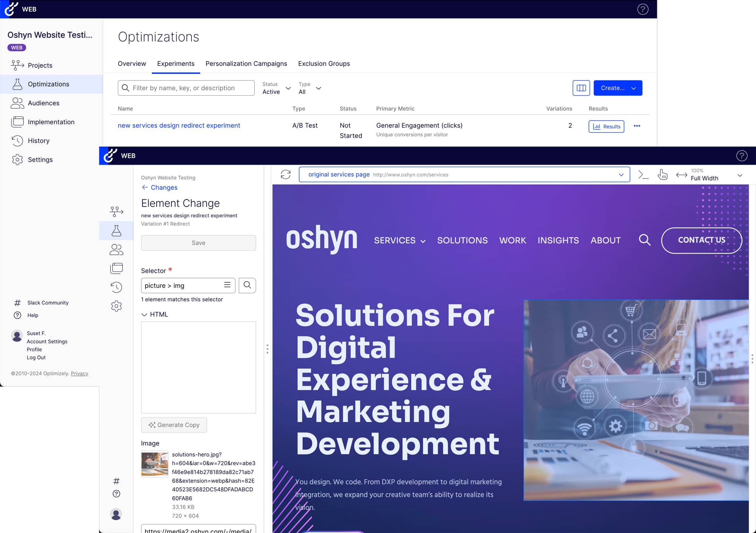Open the Status Active dropdown
This screenshot has width=756, height=533.
pos(277,88)
